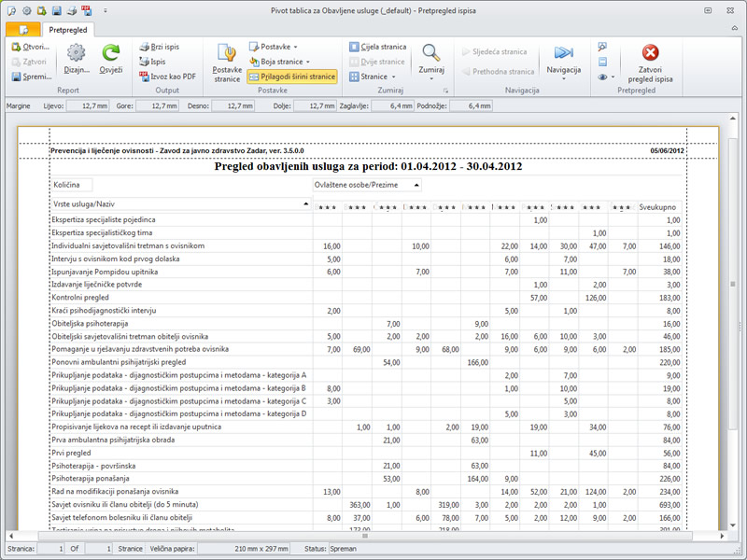This screenshot has width=747, height=560.
Task: Click Otvori to open a report
Action: pyautogui.click(x=31, y=47)
